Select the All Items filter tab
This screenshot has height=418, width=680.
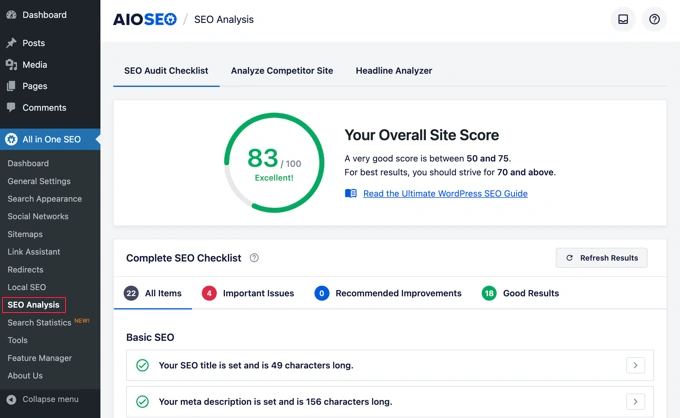[153, 293]
